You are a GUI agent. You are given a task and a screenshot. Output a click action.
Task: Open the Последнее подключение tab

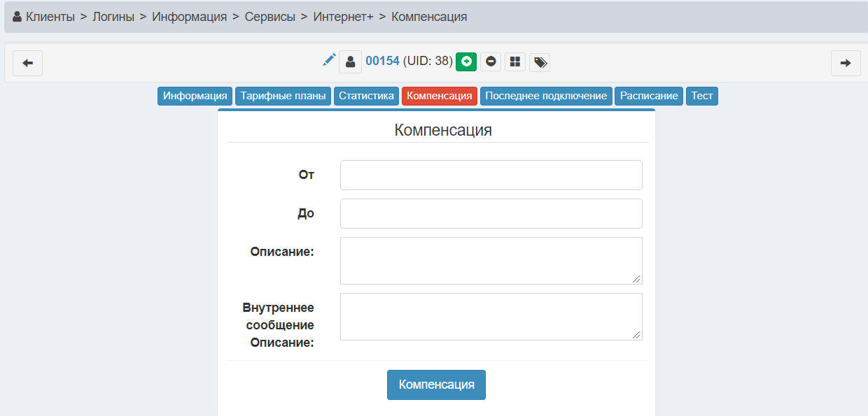(x=546, y=96)
